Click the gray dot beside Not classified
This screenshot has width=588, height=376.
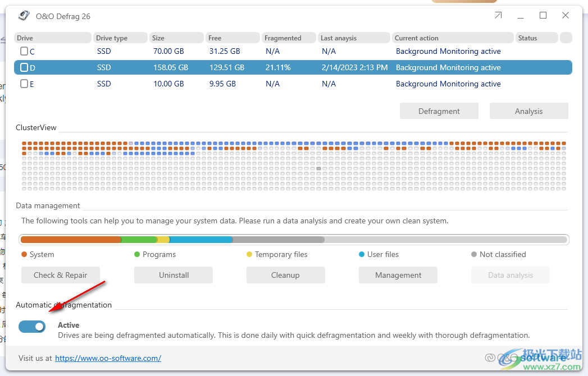click(x=474, y=254)
